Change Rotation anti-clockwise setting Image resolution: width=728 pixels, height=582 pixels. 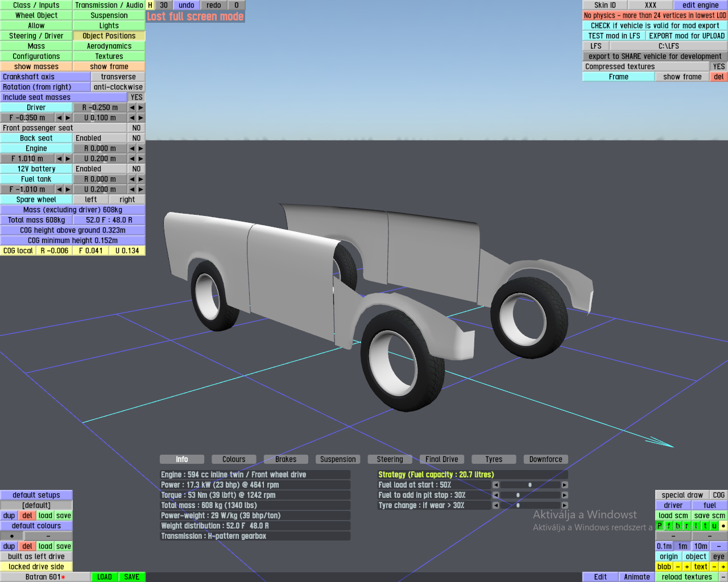point(118,87)
